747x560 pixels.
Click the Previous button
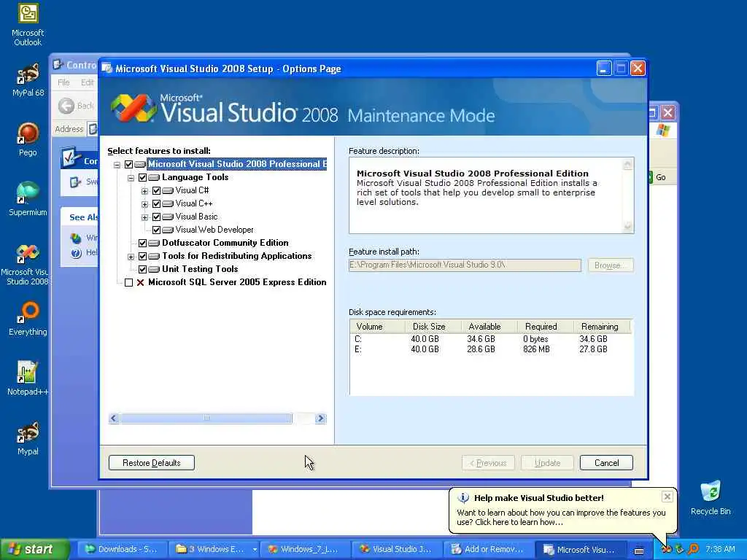488,463
